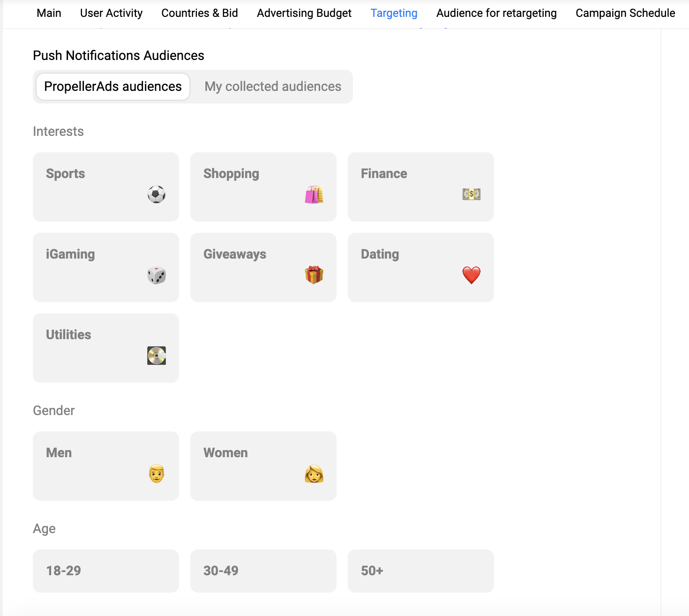Jump to Countries & Bid section

click(x=200, y=13)
